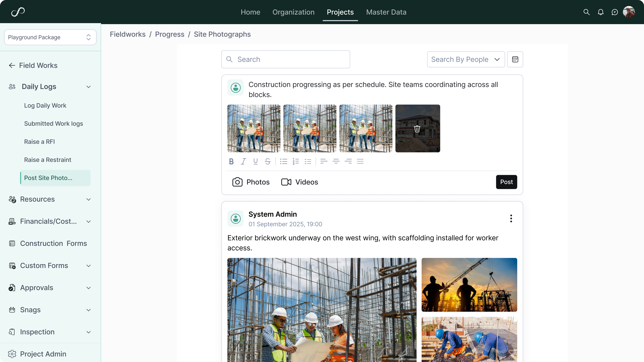Go to the Home tab
Image resolution: width=644 pixels, height=362 pixels.
point(250,12)
